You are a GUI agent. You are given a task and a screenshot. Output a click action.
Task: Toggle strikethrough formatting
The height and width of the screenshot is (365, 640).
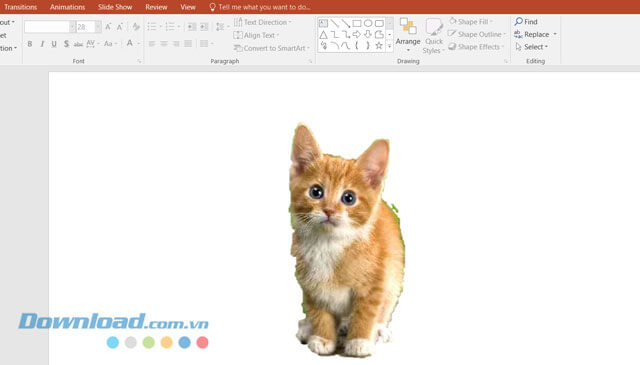coord(78,44)
